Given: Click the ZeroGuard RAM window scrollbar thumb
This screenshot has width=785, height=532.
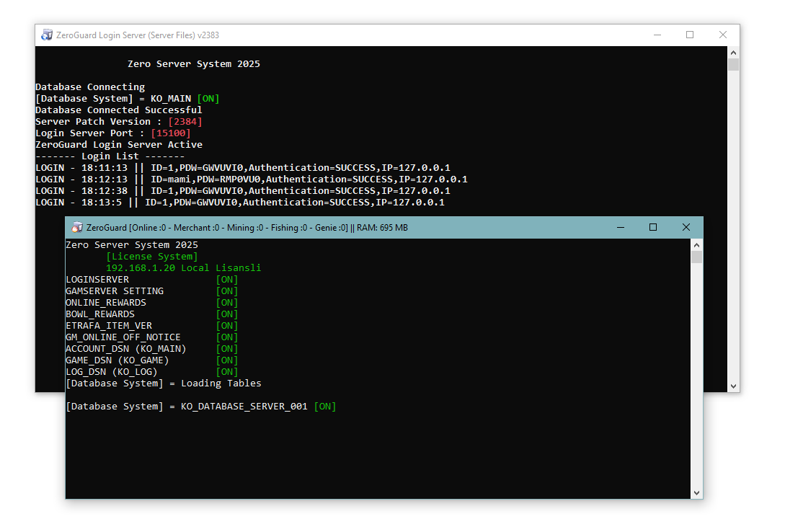Looking at the screenshot, I should click(696, 257).
